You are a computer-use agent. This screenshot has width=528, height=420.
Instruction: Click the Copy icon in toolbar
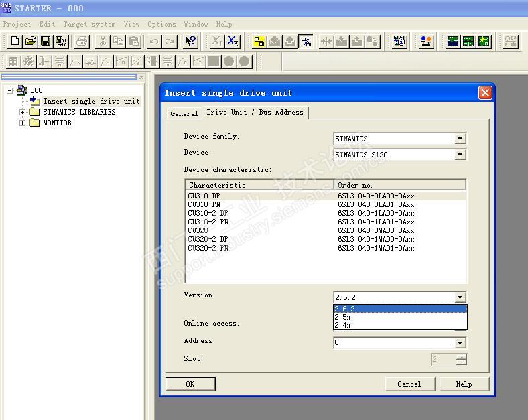point(118,41)
